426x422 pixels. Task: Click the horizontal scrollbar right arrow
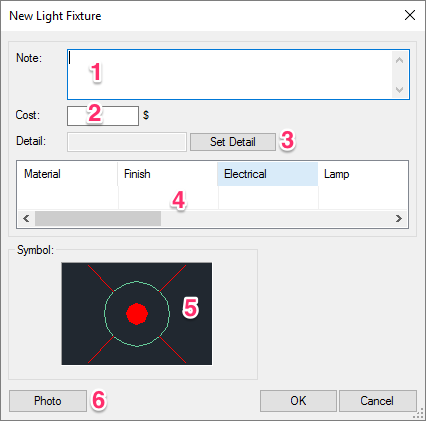pos(399,219)
